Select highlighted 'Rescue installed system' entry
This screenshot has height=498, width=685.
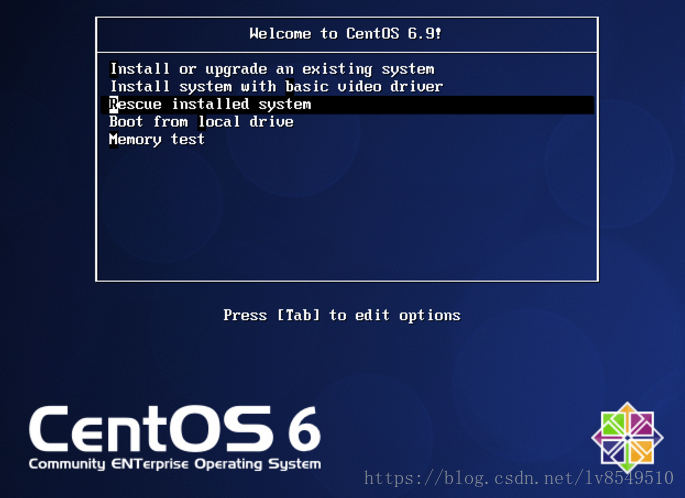(347, 104)
